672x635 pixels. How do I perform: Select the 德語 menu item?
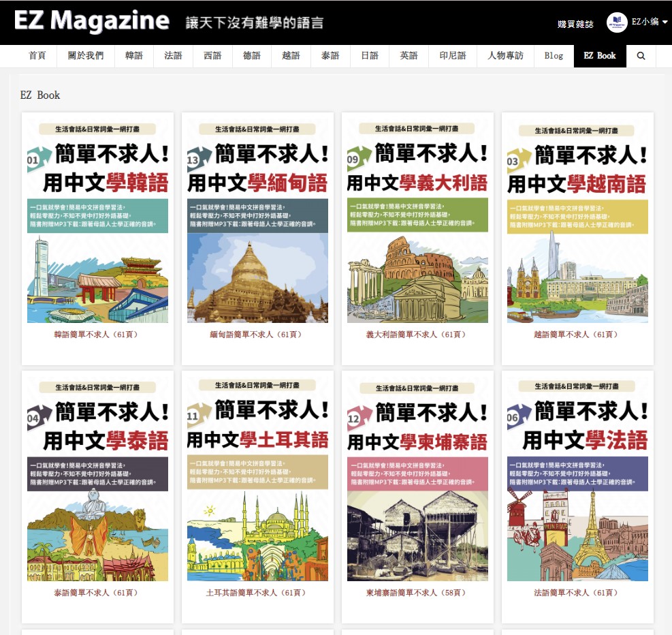tap(251, 56)
